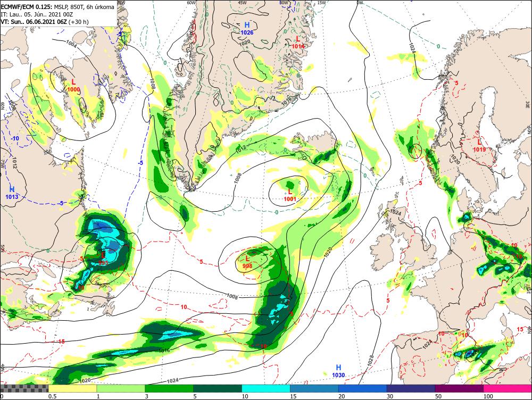Click the yellow 0.5–1 mm legend swatch
The image size is (532, 400).
(x=72, y=388)
